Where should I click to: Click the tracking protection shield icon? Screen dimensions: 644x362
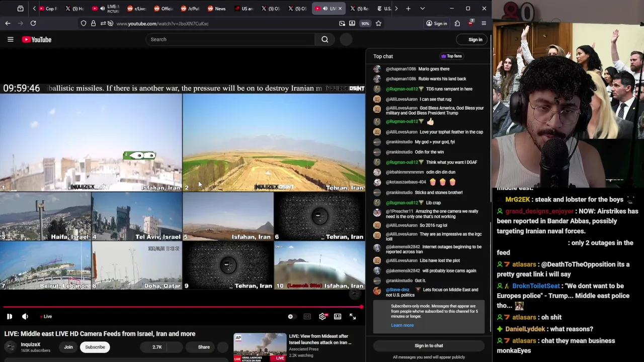coord(84,23)
